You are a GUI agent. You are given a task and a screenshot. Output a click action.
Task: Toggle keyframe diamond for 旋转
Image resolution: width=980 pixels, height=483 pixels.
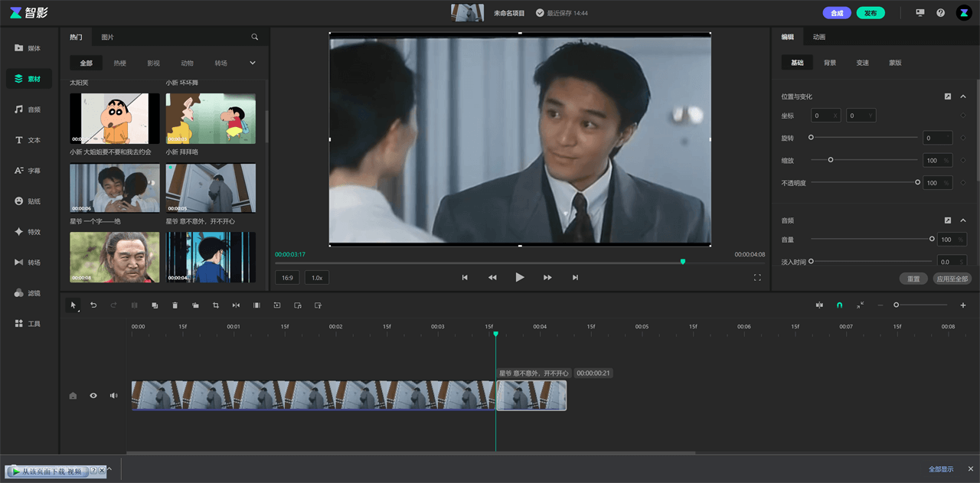[x=963, y=138]
